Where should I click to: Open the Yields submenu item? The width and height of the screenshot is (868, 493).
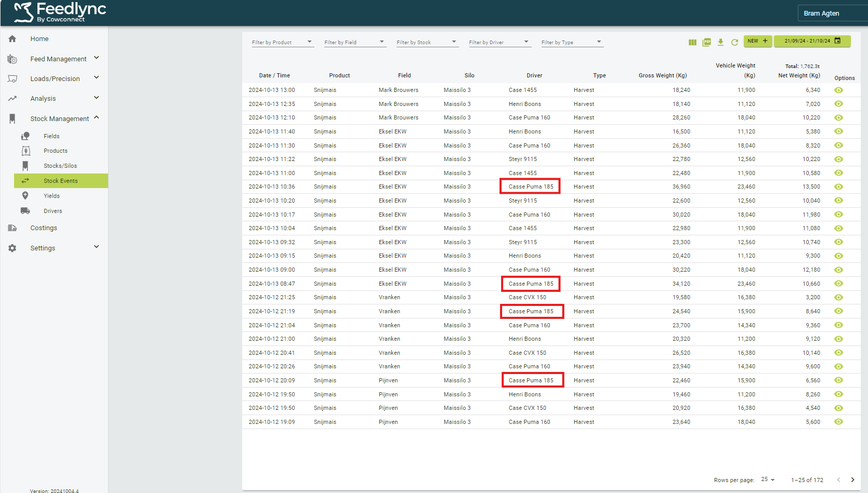tap(51, 196)
